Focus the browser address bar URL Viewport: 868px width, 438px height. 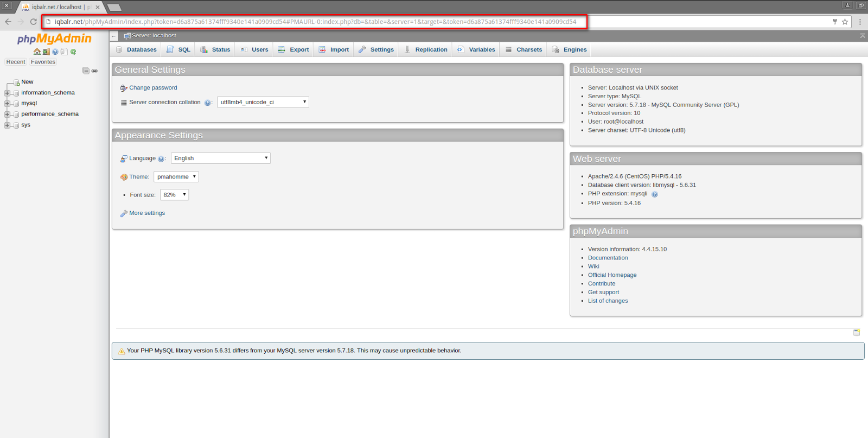pyautogui.click(x=315, y=22)
